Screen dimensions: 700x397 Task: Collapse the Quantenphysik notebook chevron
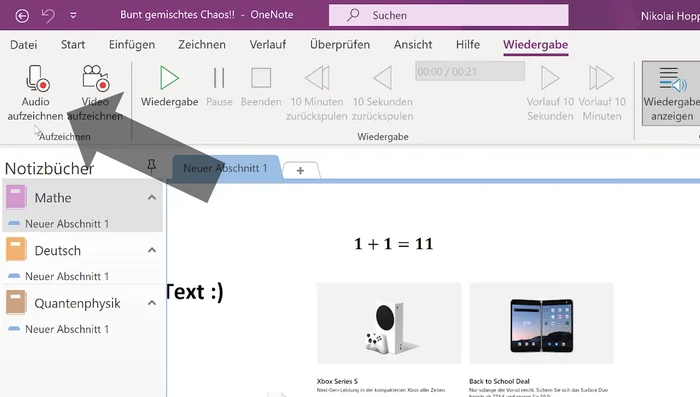[x=152, y=303]
